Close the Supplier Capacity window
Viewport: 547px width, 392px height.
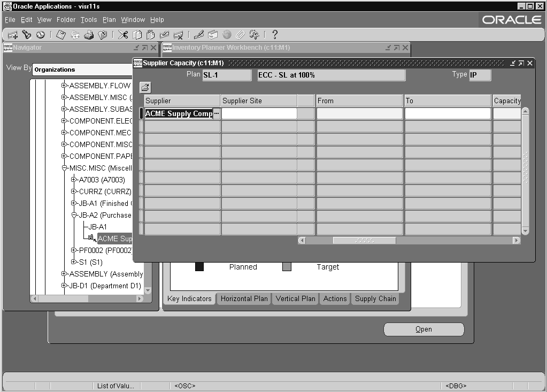click(530, 63)
